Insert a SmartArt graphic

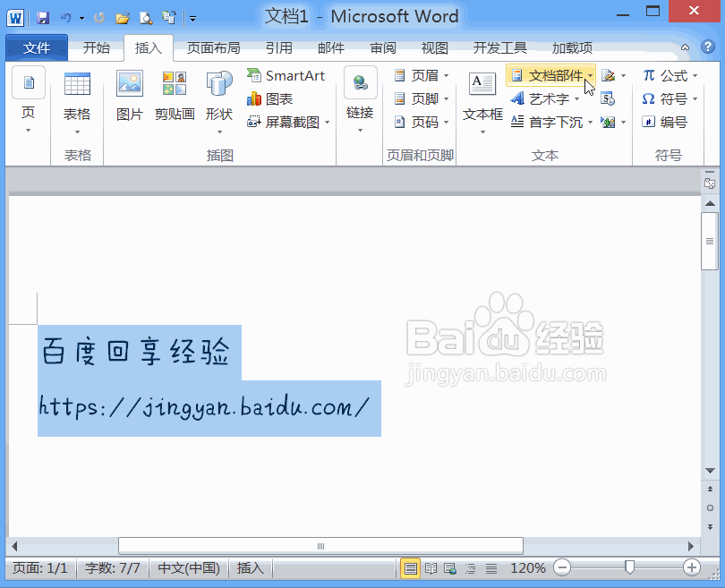(286, 75)
